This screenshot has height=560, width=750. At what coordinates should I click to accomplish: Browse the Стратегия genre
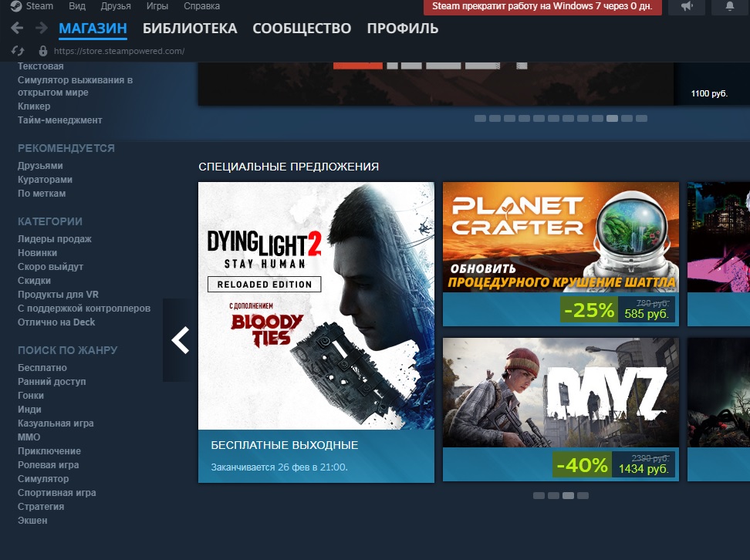coord(41,506)
